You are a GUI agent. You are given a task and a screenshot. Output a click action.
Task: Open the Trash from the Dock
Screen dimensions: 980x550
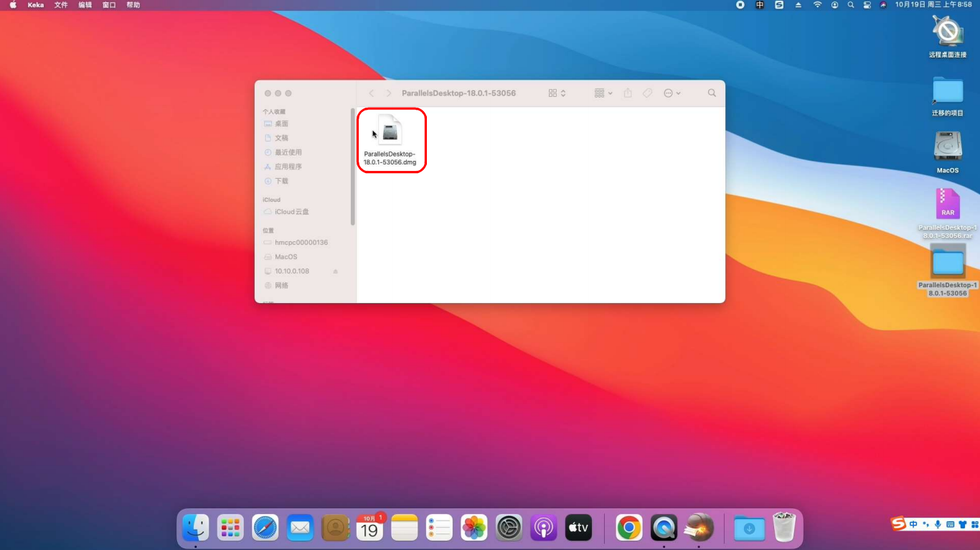click(784, 528)
